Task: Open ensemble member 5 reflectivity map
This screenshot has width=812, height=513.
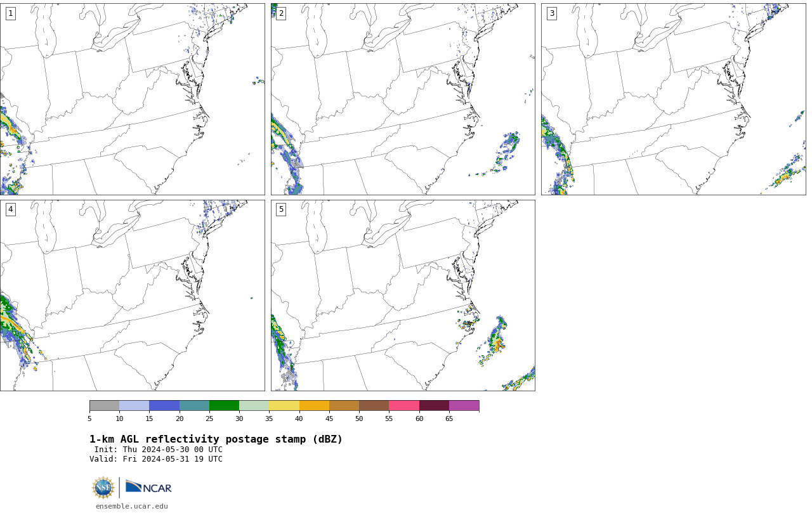Action: pyautogui.click(x=403, y=295)
